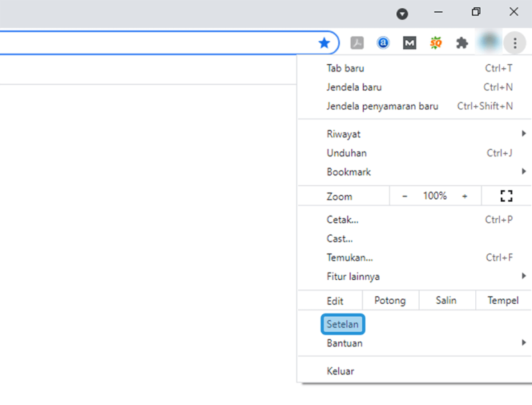
Task: Open Jendela penyamaran baru
Action: [415, 106]
